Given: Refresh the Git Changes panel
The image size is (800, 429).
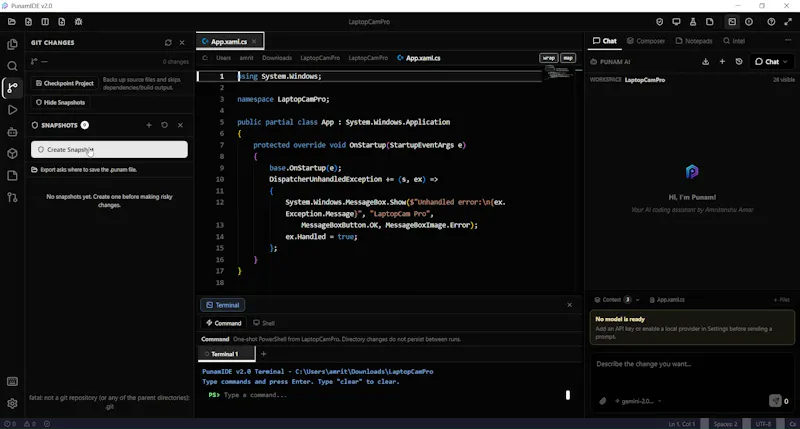Looking at the screenshot, I should pyautogui.click(x=168, y=43).
